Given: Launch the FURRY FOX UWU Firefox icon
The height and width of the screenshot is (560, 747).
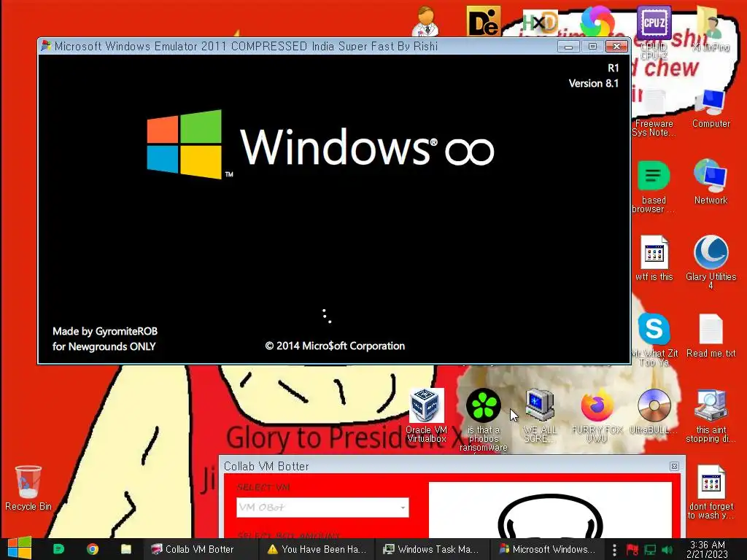Looking at the screenshot, I should [x=597, y=416].
